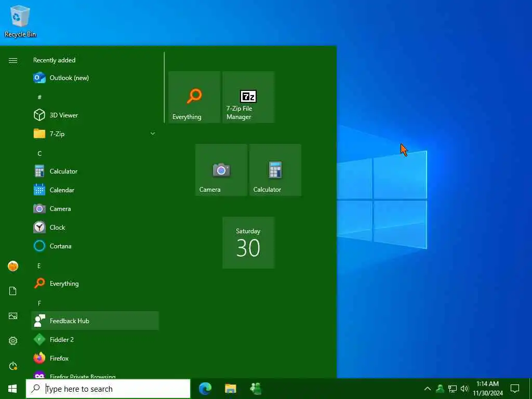Open Microsoft Edge from the taskbar
Screen dimensions: 532x399
[205, 389]
